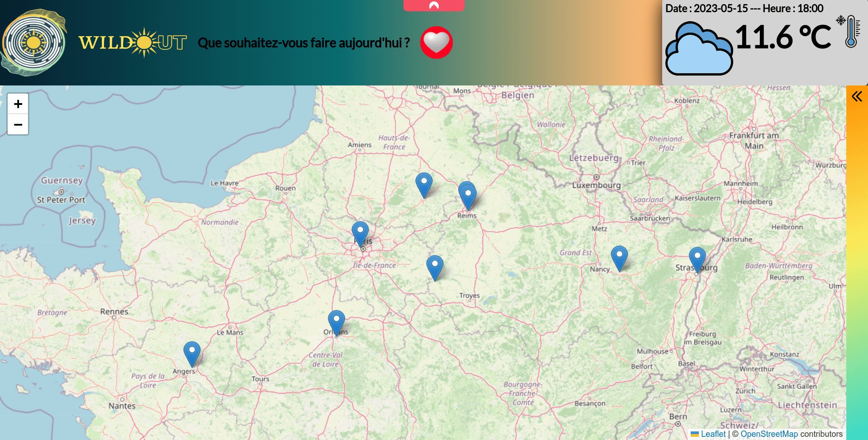Select the map marker at Orléans

tap(336, 322)
